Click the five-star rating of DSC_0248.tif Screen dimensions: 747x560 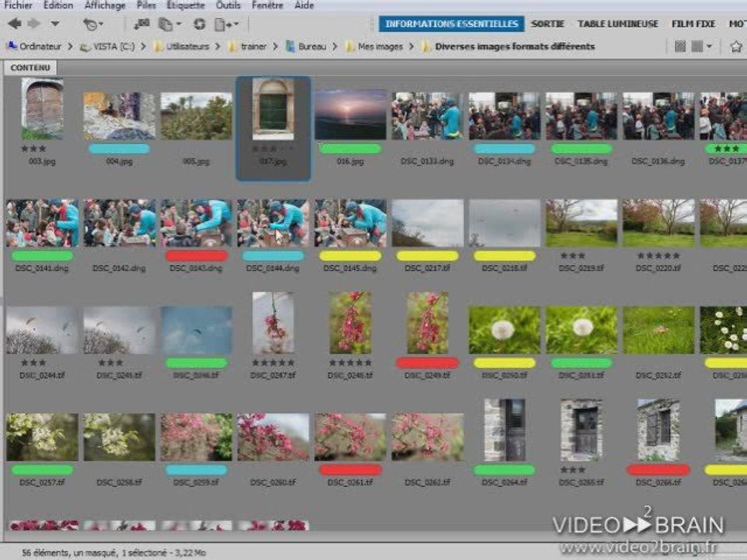tap(350, 363)
